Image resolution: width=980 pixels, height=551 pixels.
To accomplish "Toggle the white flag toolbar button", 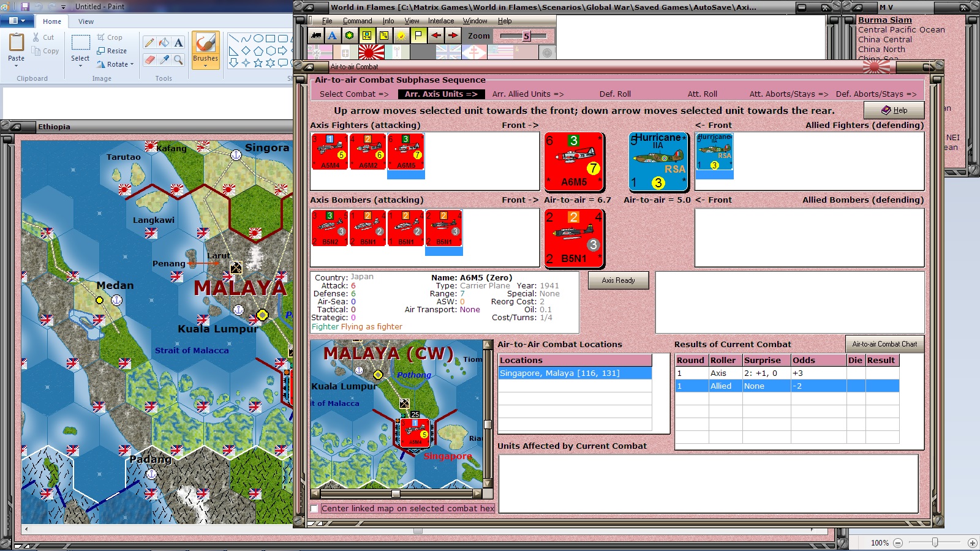I will [418, 36].
